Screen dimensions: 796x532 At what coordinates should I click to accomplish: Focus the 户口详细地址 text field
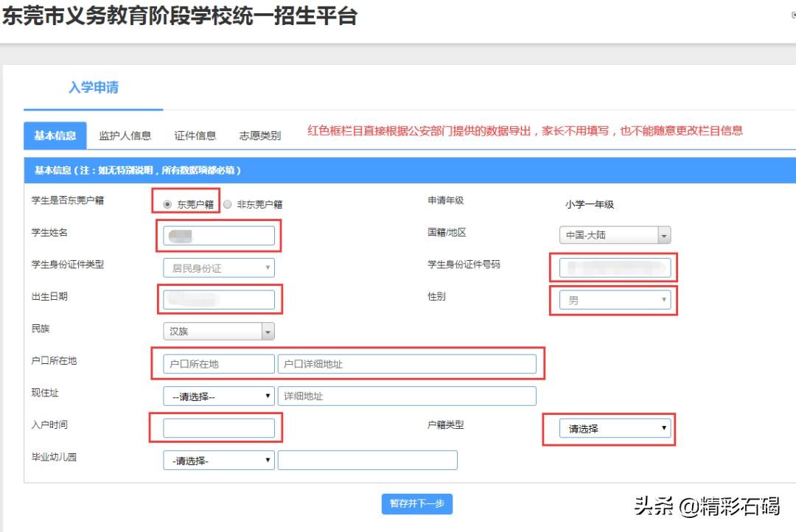pos(407,364)
